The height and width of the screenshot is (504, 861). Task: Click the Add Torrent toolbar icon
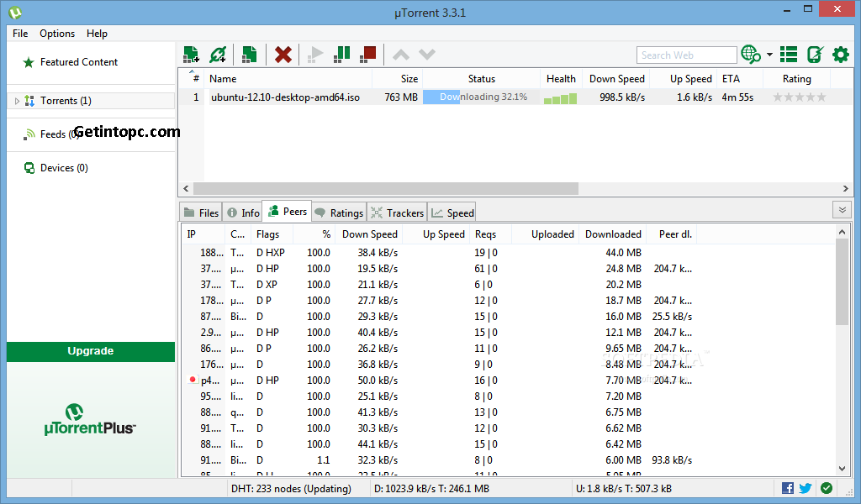tap(191, 55)
